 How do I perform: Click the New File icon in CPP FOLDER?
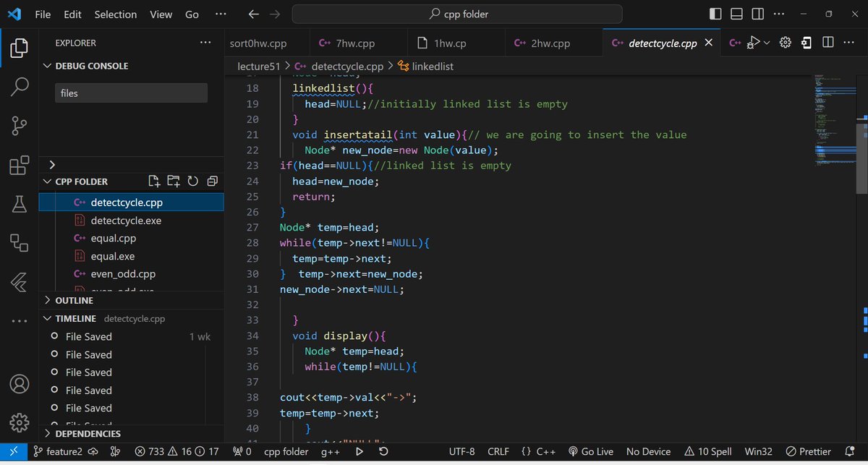coord(153,182)
